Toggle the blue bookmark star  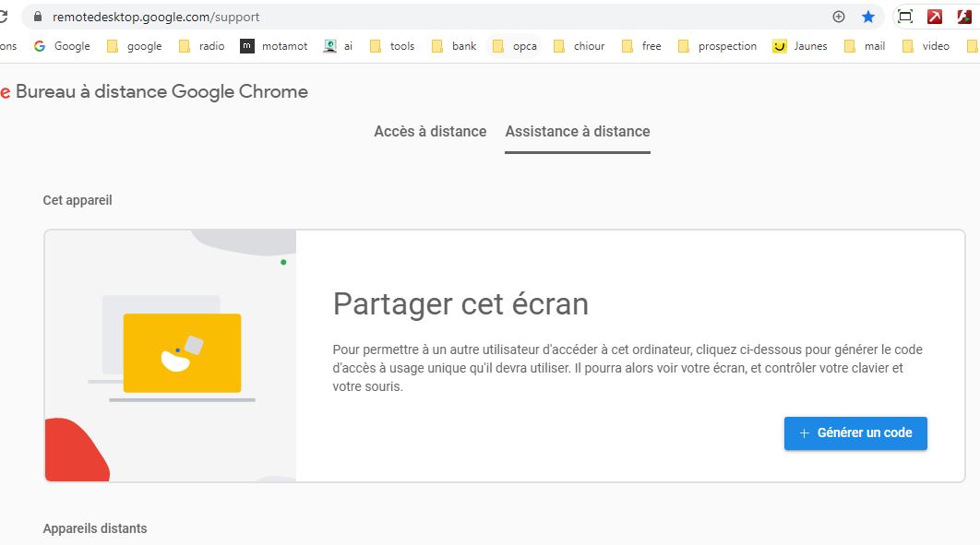click(868, 17)
